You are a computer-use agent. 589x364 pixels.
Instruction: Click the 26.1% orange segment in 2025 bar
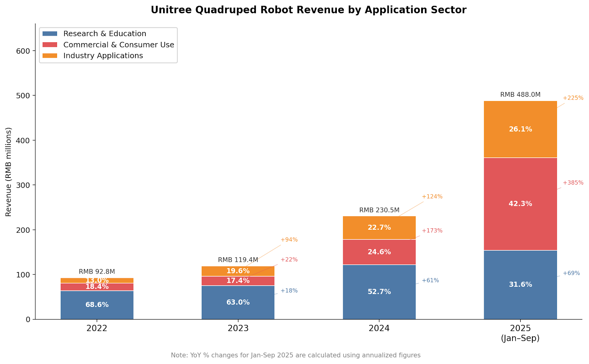(x=520, y=129)
